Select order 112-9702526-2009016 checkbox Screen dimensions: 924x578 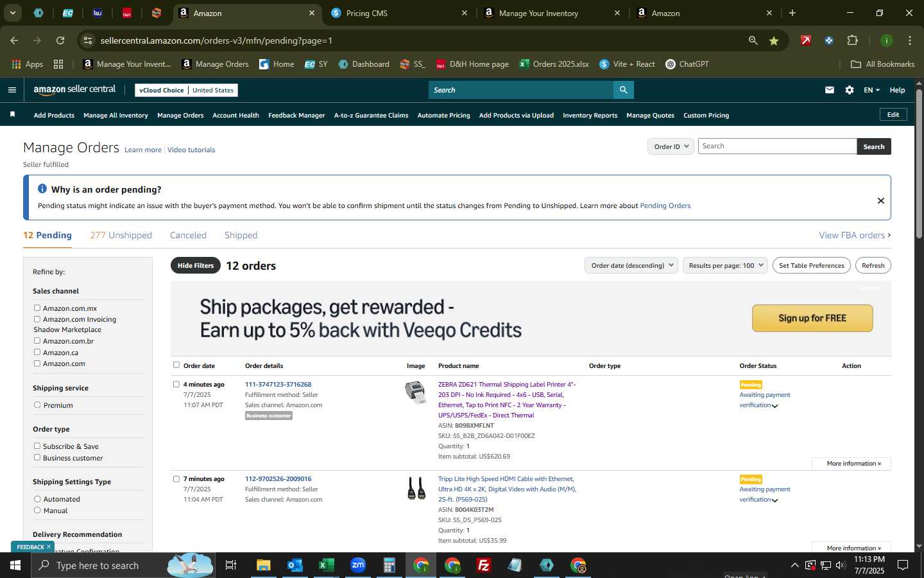[x=176, y=478]
